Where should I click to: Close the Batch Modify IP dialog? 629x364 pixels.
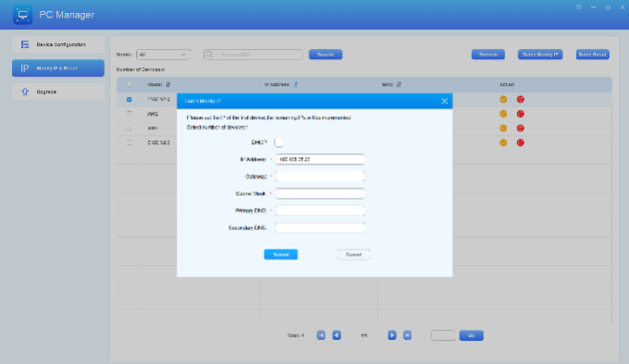pyautogui.click(x=445, y=101)
